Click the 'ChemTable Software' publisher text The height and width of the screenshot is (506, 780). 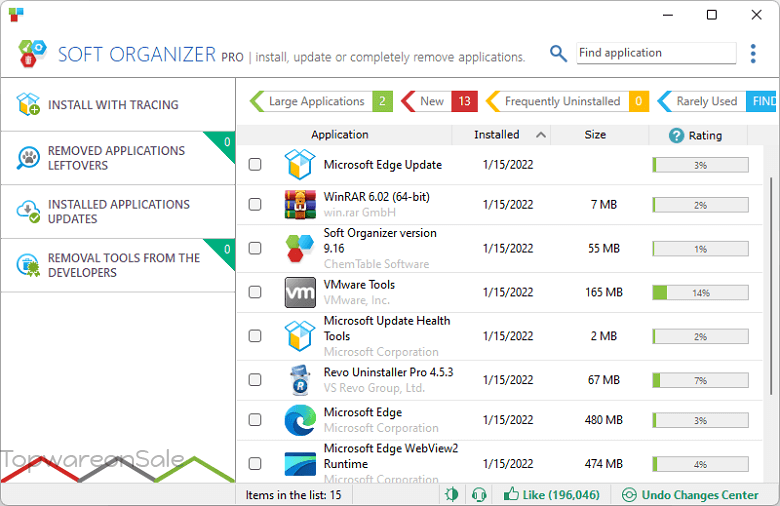coord(376,264)
